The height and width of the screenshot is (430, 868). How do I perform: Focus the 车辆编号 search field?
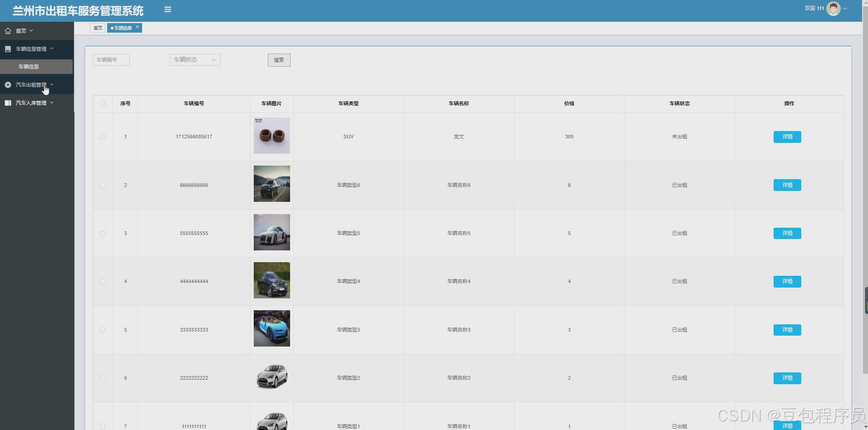coord(111,60)
